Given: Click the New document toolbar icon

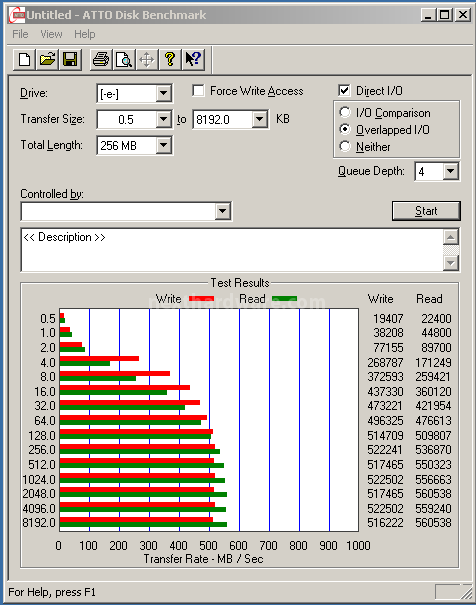Looking at the screenshot, I should 24,60.
